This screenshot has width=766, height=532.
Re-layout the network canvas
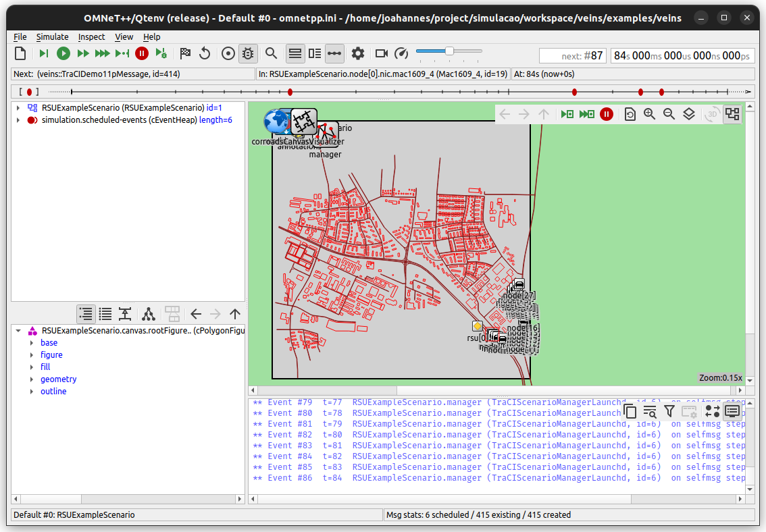click(630, 114)
